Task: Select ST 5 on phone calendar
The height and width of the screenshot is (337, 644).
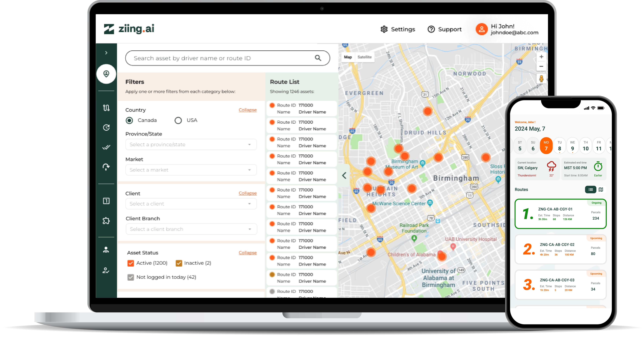Action: pos(520,146)
